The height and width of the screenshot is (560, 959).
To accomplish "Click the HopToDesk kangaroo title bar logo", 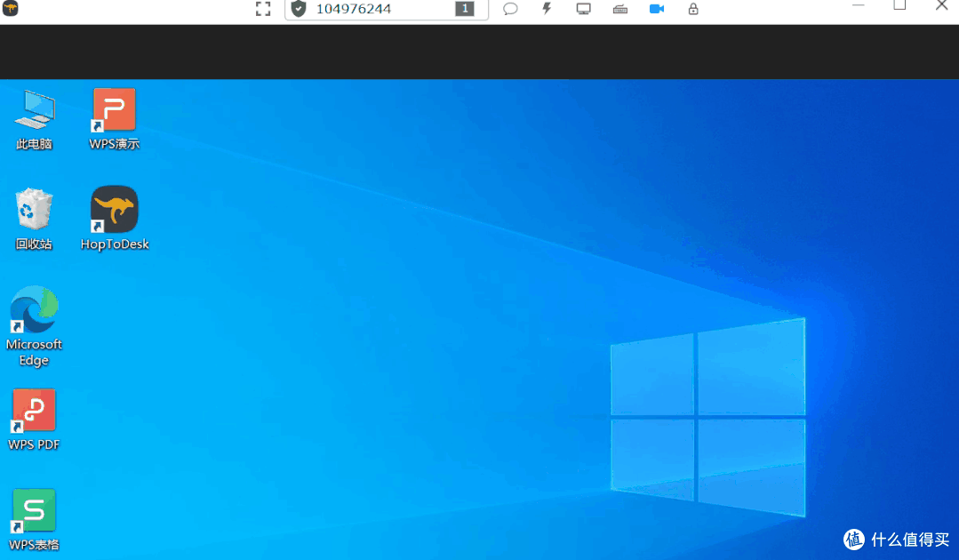I will click(11, 8).
